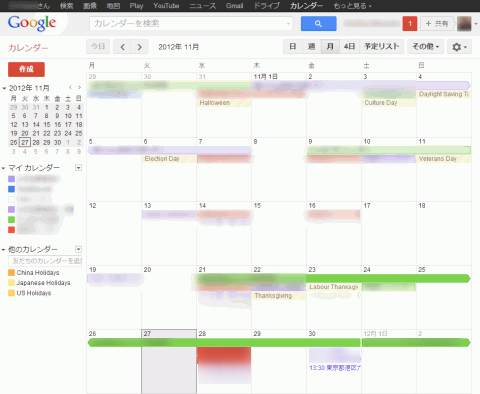Toggle the blue calendar swatch in My Calendars
The image size is (480, 394).
[x=11, y=189]
